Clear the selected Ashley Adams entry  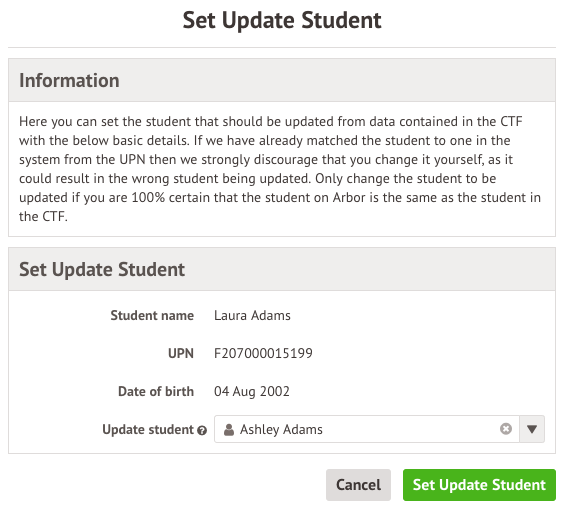505,429
